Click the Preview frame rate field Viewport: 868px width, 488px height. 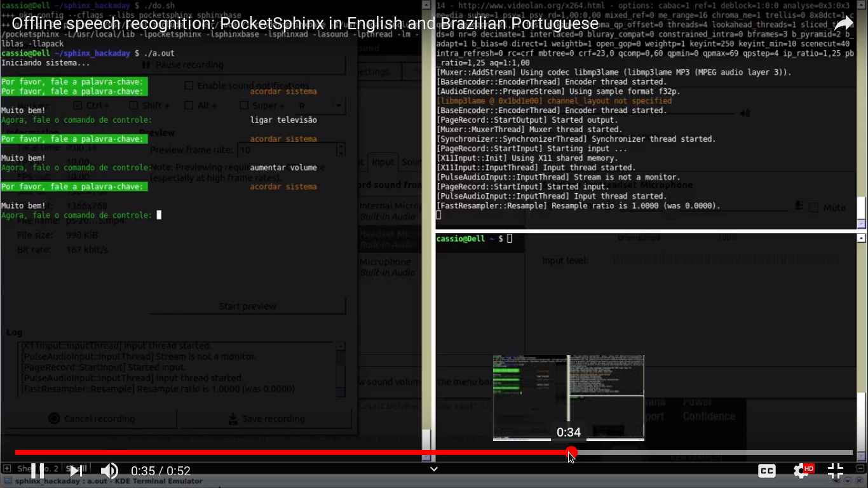point(286,150)
